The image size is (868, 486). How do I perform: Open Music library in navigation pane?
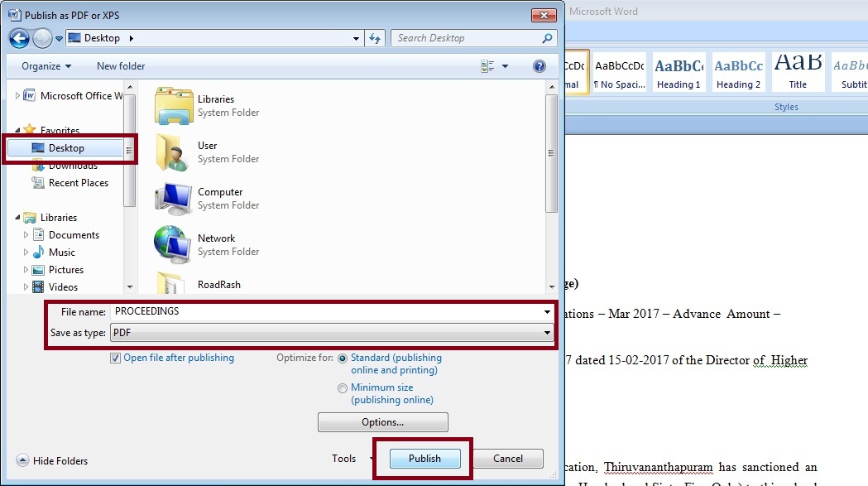[x=55, y=253]
